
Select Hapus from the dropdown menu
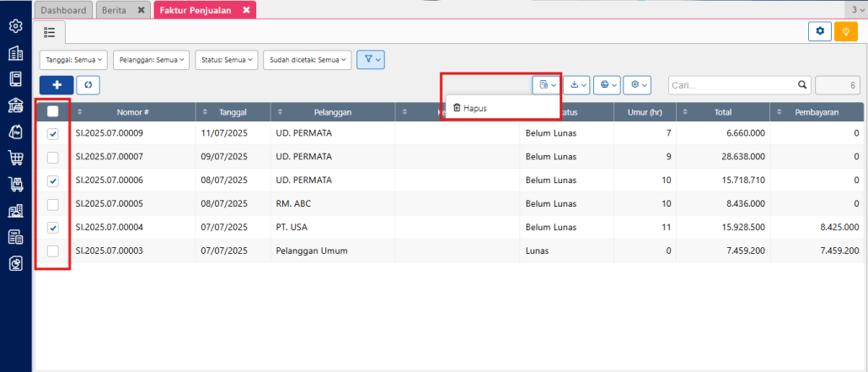point(474,108)
